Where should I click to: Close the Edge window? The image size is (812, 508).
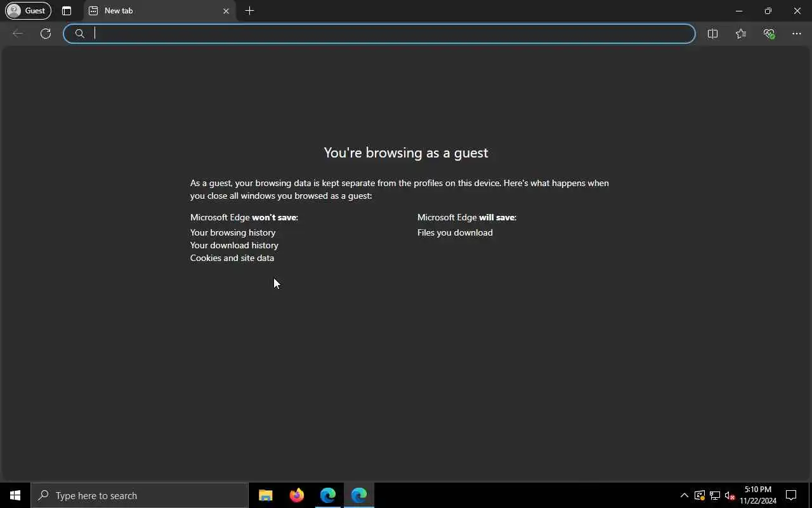797,11
